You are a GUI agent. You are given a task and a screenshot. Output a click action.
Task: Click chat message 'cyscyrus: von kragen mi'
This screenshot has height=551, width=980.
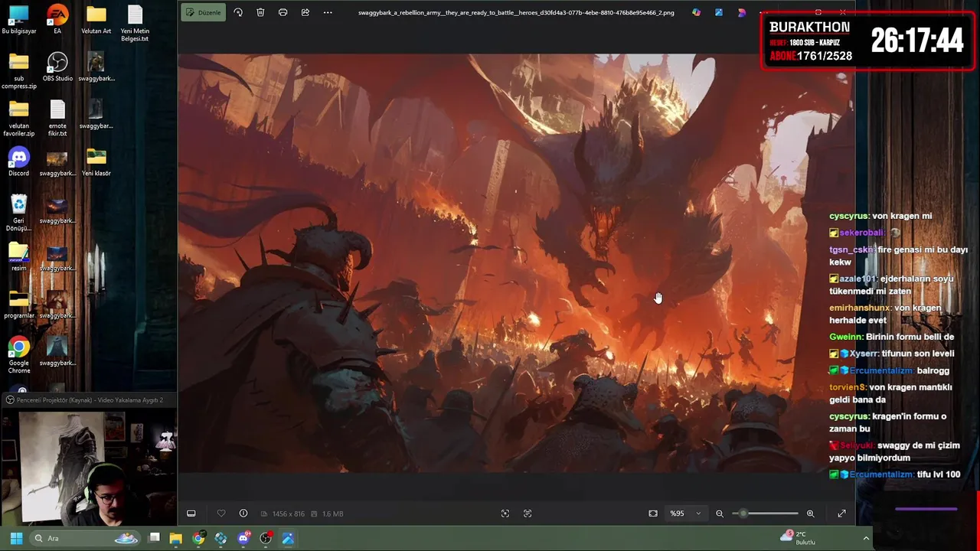tap(880, 216)
